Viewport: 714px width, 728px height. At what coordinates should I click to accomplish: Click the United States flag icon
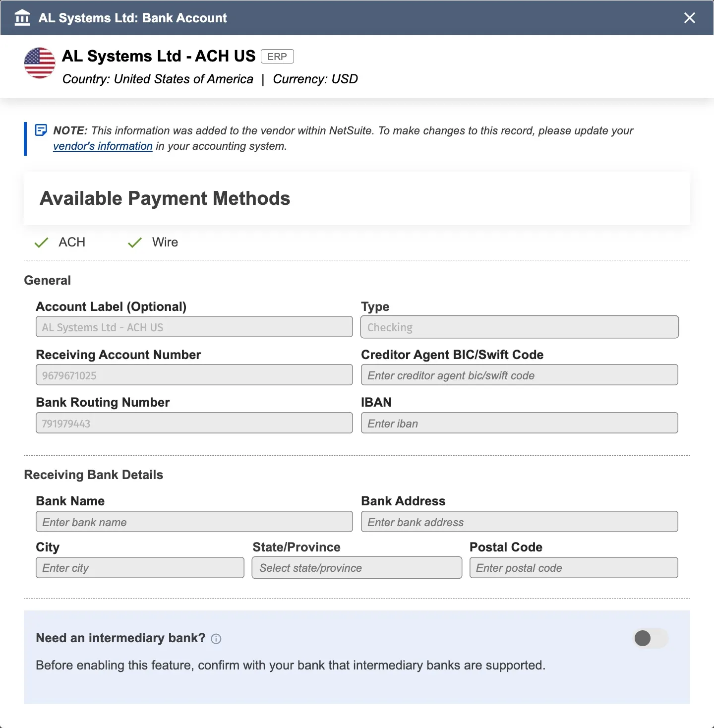40,63
